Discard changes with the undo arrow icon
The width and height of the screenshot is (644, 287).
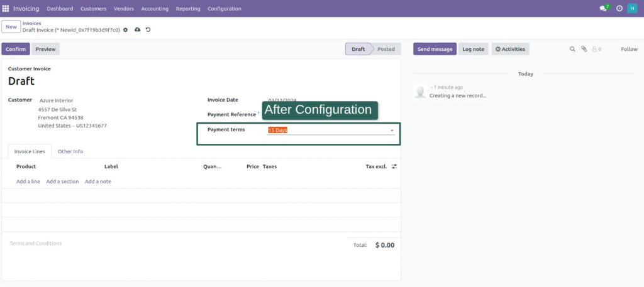(148, 30)
